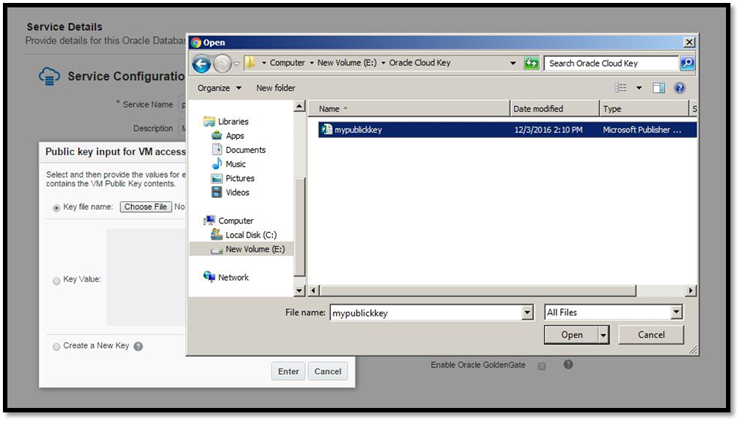The height and width of the screenshot is (422, 740).
Task: Click the Microsoft Publisher type cell
Action: pos(642,130)
